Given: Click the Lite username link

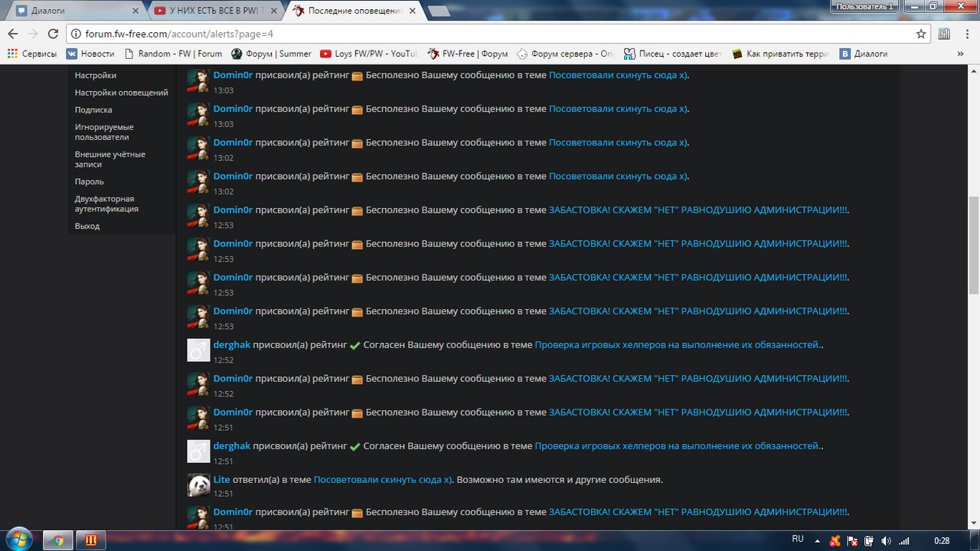Looking at the screenshot, I should 221,479.
